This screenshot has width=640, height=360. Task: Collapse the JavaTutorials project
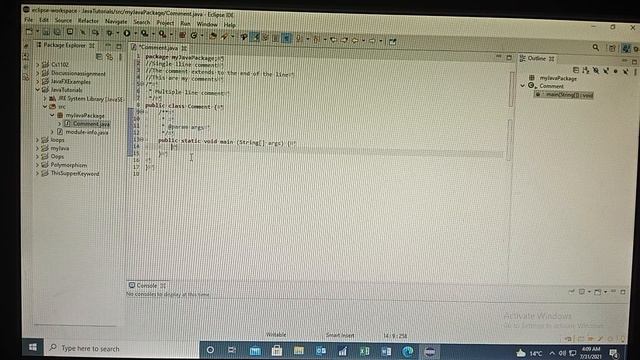[x=38, y=89]
